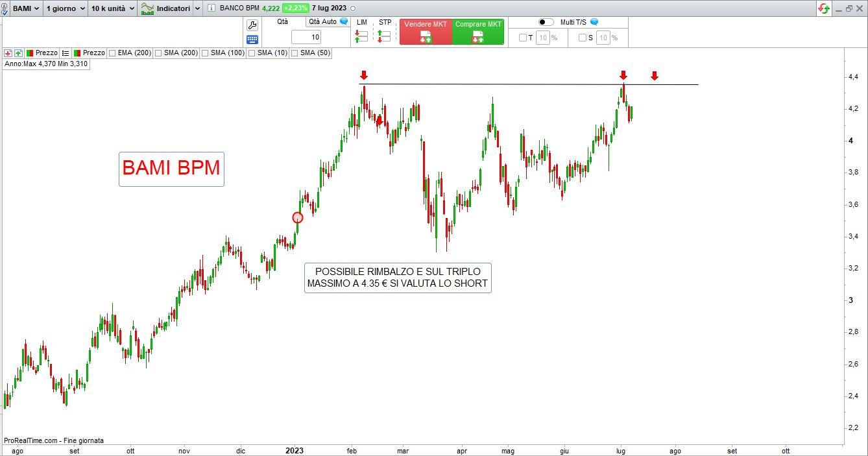The width and height of the screenshot is (868, 456).
Task: Open the BAMI ticker dropdown
Action: pyautogui.click(x=27, y=8)
